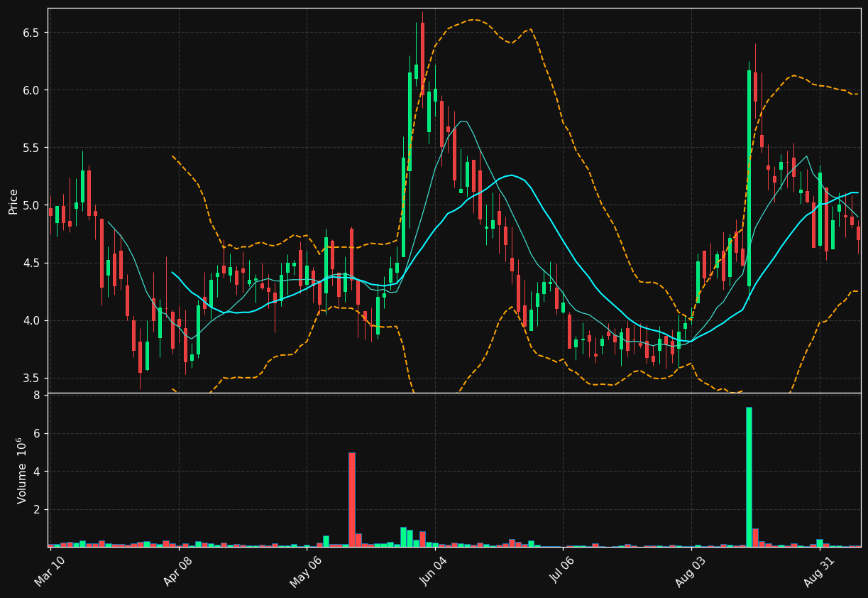Select the 3.5 price tick label
The height and width of the screenshot is (598, 868).
[31, 378]
